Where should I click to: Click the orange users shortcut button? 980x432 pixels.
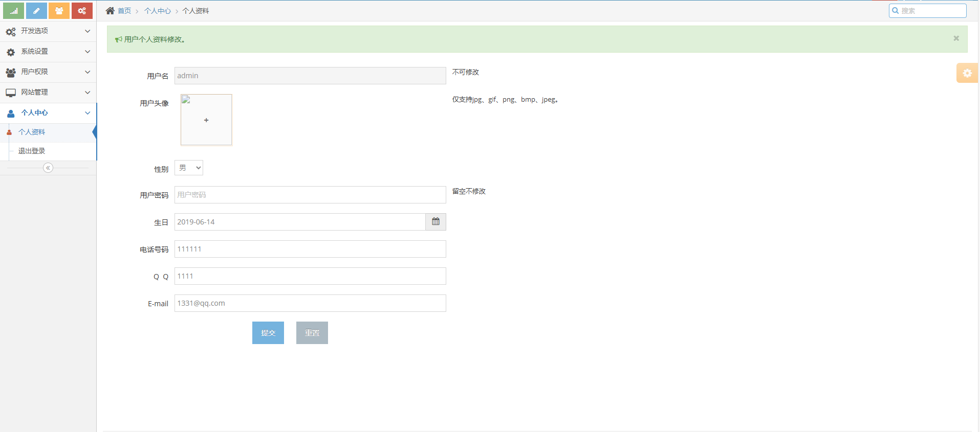pos(59,11)
